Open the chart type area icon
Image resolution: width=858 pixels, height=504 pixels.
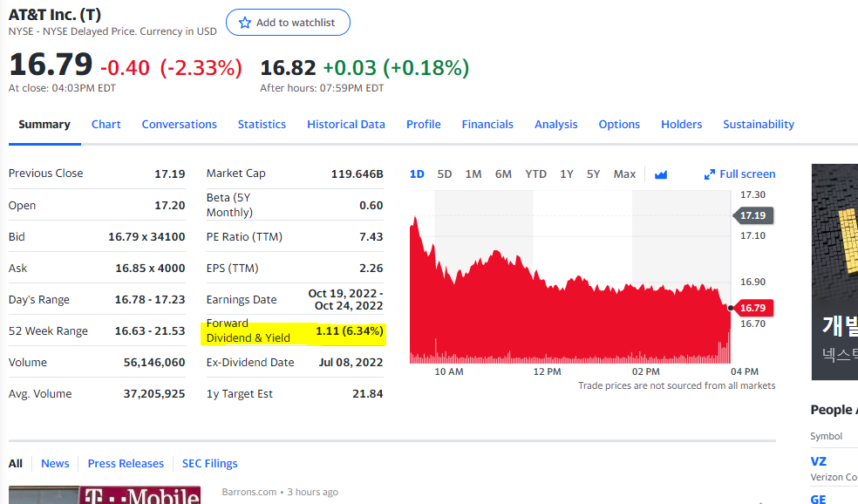[x=661, y=174]
